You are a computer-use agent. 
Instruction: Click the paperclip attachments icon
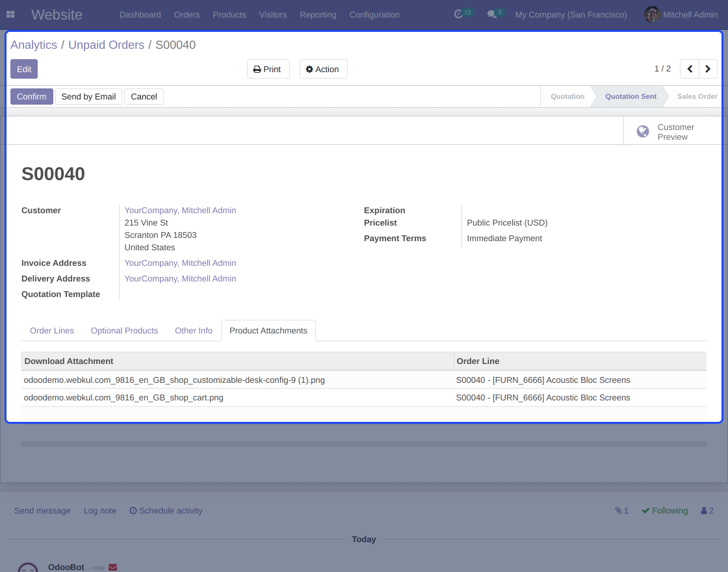pyautogui.click(x=618, y=511)
